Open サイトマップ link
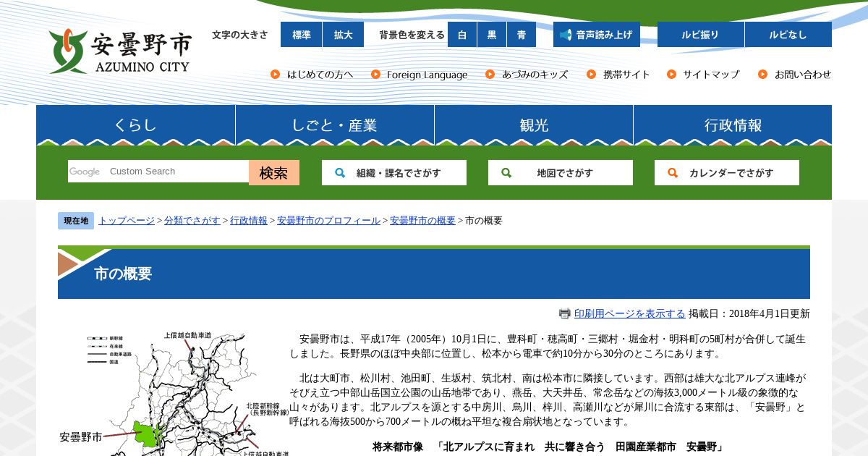Viewport: 868px width, 456px height. click(711, 75)
